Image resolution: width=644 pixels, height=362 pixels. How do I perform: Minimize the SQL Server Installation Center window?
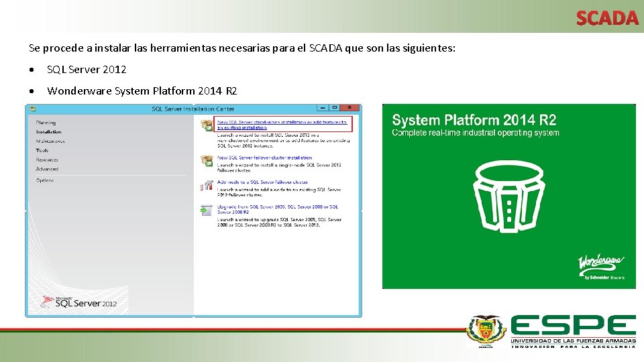[323, 108]
